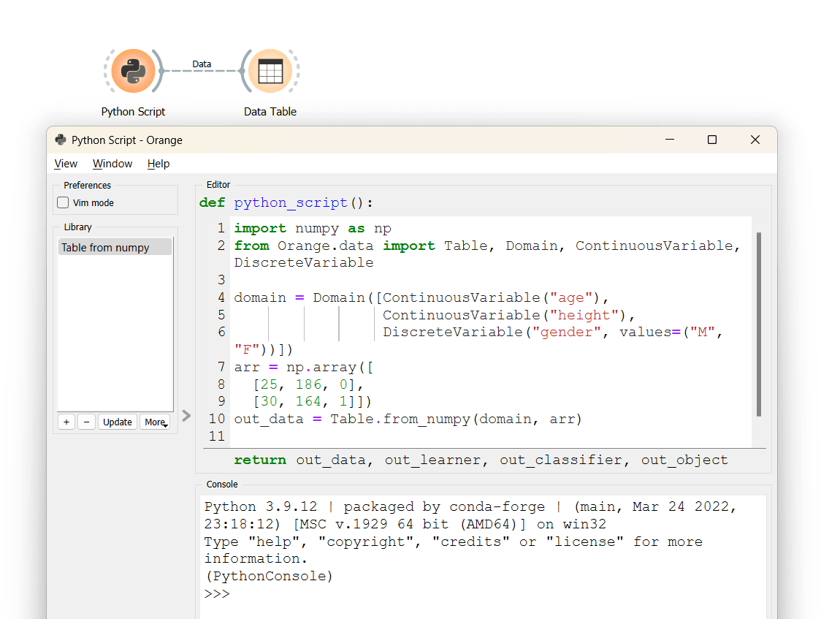
Task: Click the Data link label between widgets
Action: coord(202,64)
